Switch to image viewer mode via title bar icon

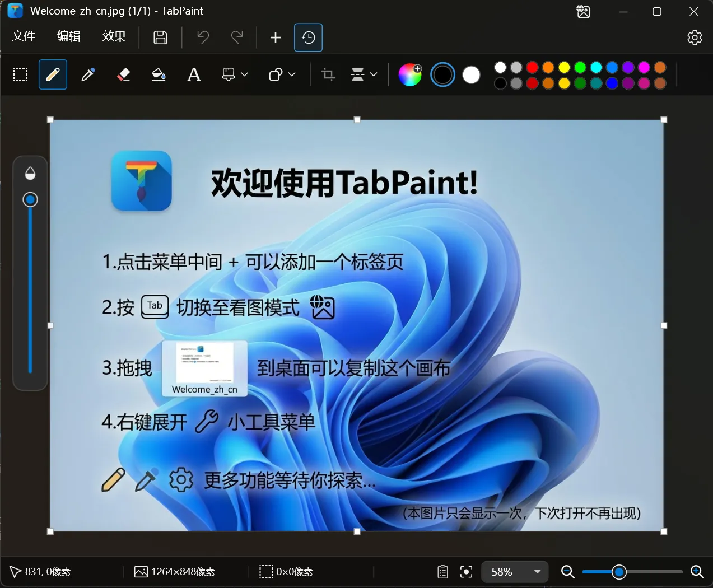point(583,11)
